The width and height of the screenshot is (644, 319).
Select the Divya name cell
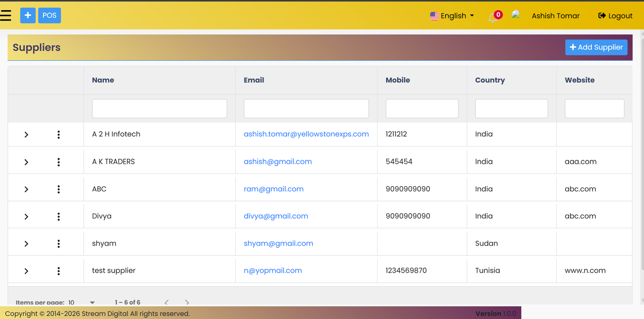tap(159, 216)
